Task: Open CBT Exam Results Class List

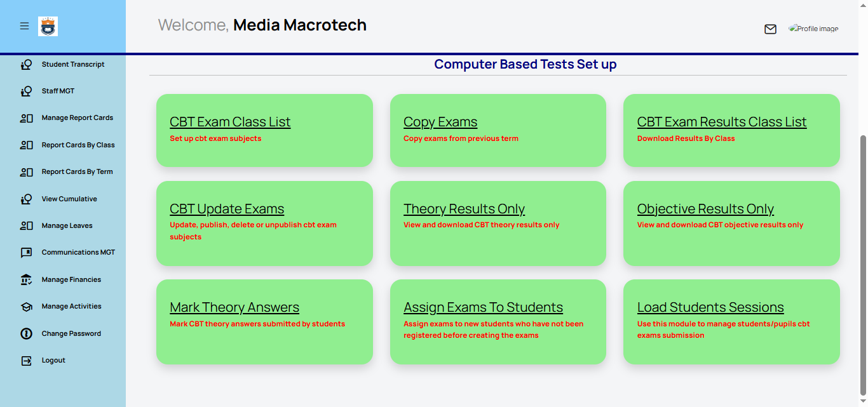Action: pyautogui.click(x=722, y=122)
